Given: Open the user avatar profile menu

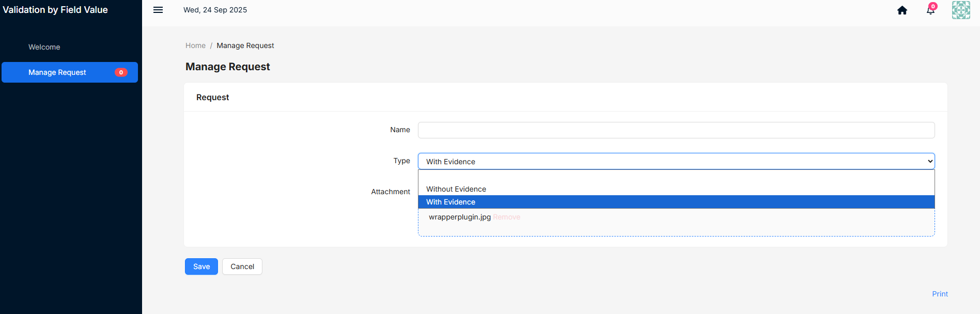Looking at the screenshot, I should (961, 10).
